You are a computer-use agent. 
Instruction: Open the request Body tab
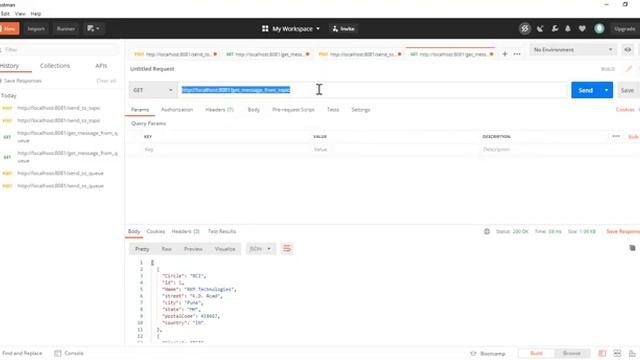253,110
